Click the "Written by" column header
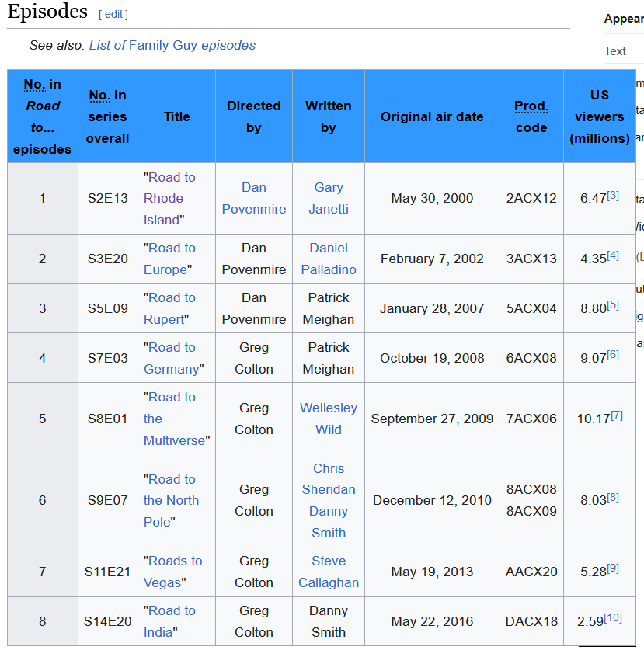Screen dimensions: 644x650 (x=329, y=116)
